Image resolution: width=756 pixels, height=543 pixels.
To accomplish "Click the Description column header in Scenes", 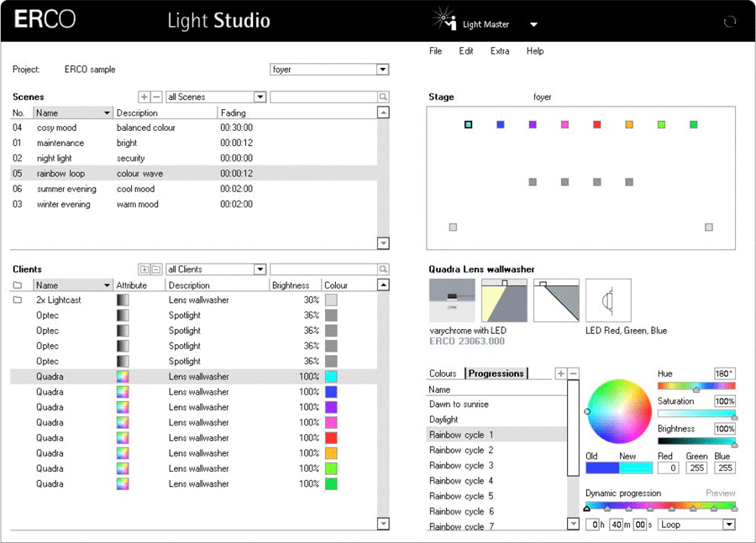I will 138,112.
